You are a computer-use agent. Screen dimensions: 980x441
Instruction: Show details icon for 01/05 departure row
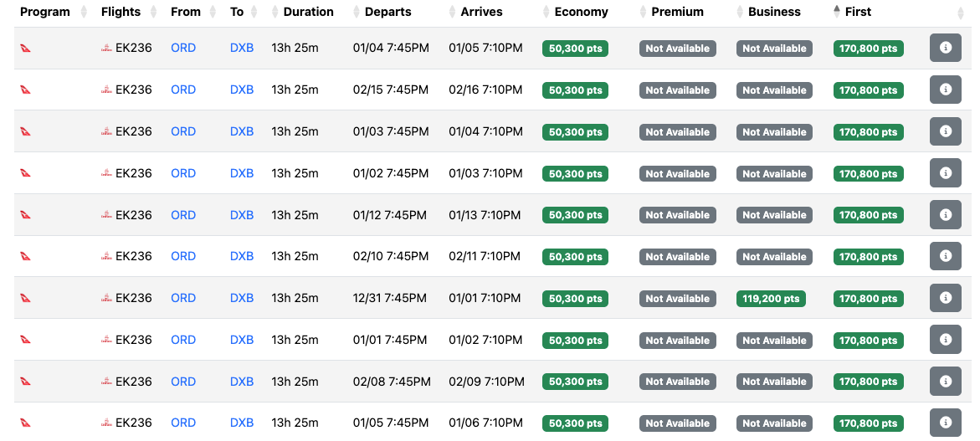pos(945,423)
